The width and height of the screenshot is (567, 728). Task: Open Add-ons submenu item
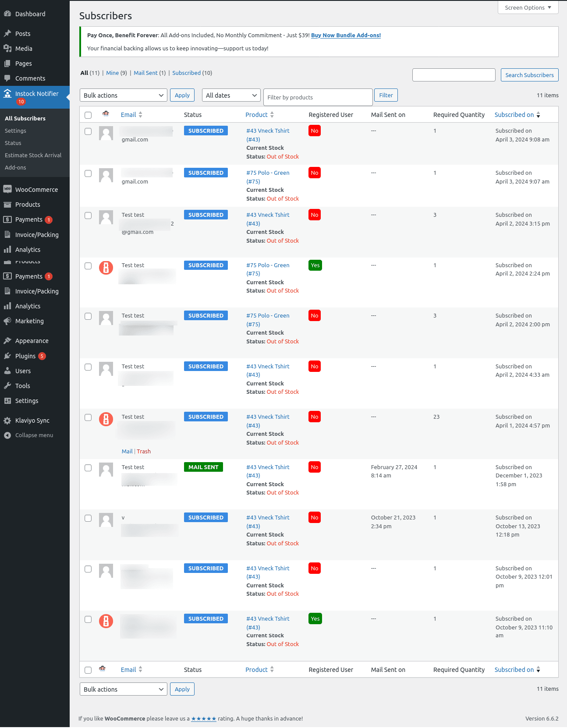pos(15,167)
